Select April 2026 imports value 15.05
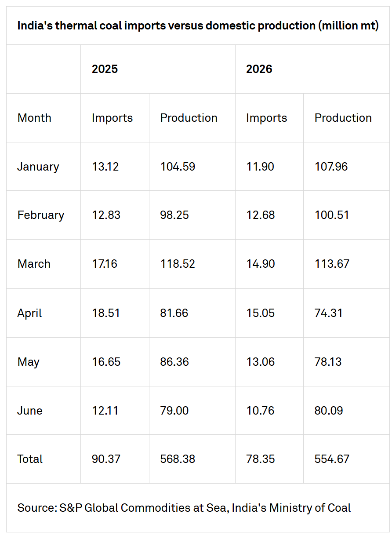 tap(260, 313)
